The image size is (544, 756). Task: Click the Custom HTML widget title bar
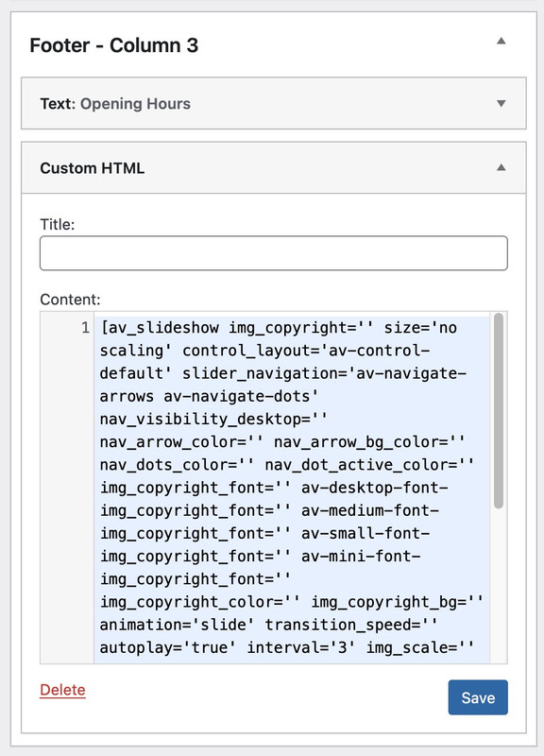tap(274, 168)
